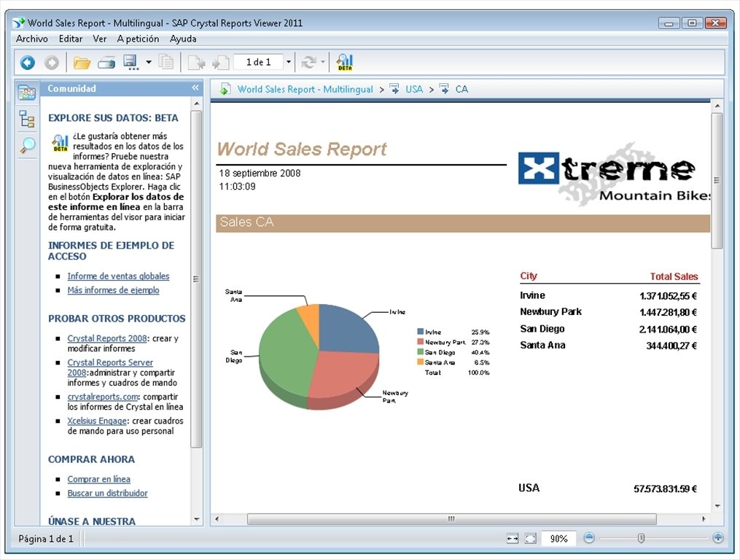
Task: Click the zoom slider handle
Action: pyautogui.click(x=641, y=538)
